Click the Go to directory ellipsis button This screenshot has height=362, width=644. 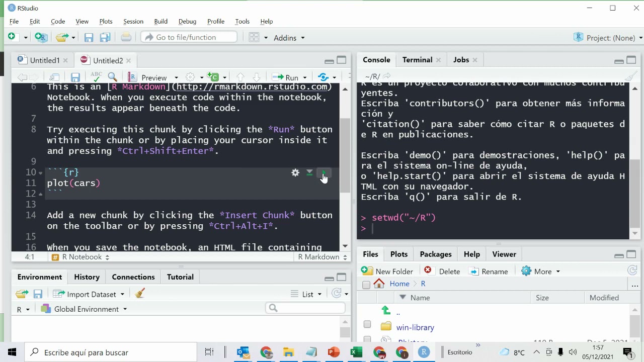(x=635, y=285)
